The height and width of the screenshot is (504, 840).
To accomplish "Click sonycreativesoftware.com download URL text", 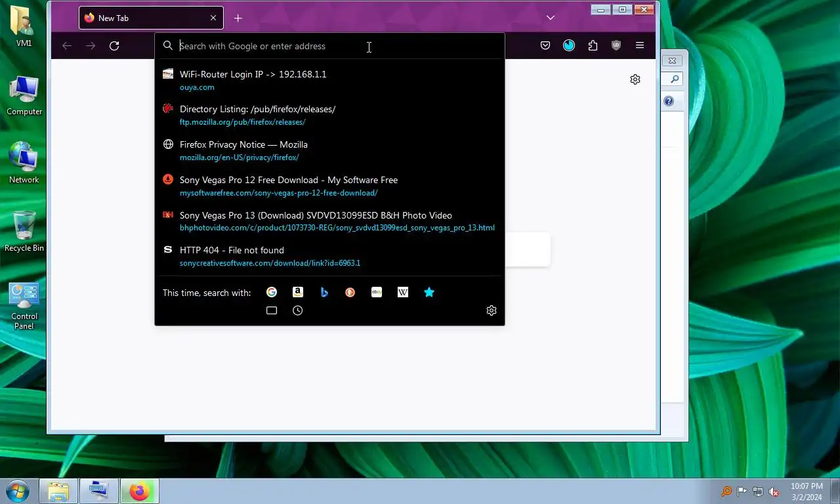I will pyautogui.click(x=270, y=263).
